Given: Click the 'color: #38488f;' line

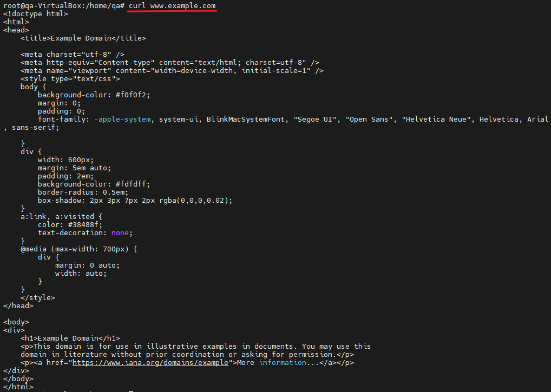Looking at the screenshot, I should tap(70, 224).
